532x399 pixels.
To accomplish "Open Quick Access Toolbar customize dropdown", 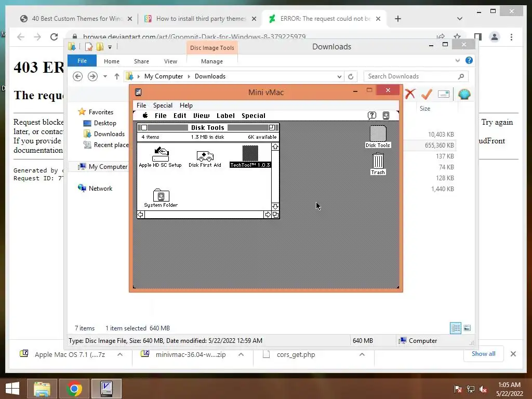I will pos(110,47).
